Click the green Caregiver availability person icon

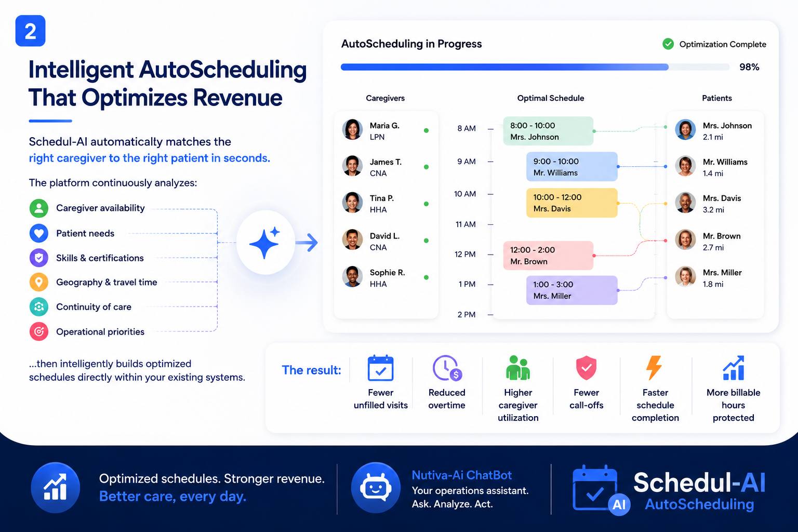[x=39, y=208]
